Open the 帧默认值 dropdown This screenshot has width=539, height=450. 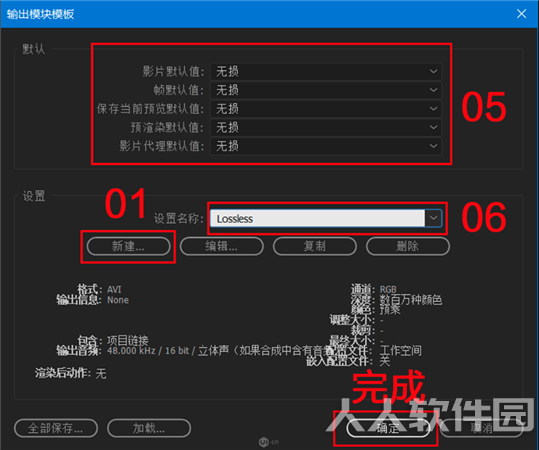(326, 90)
